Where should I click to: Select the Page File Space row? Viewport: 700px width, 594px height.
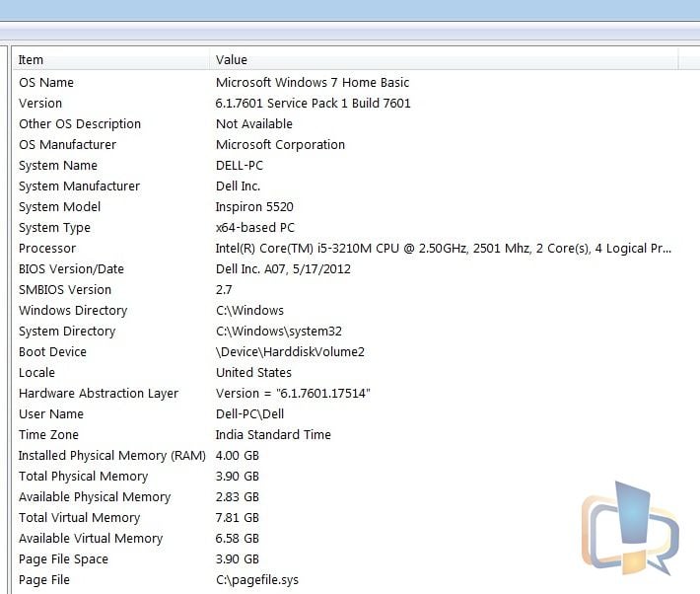pyautogui.click(x=63, y=559)
